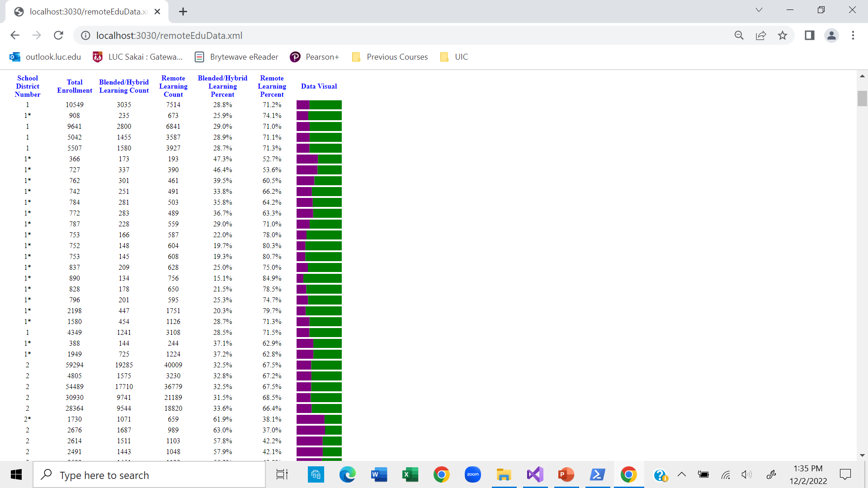This screenshot has height=488, width=868.
Task: Click the Total Enrollment column header
Action: [75, 86]
